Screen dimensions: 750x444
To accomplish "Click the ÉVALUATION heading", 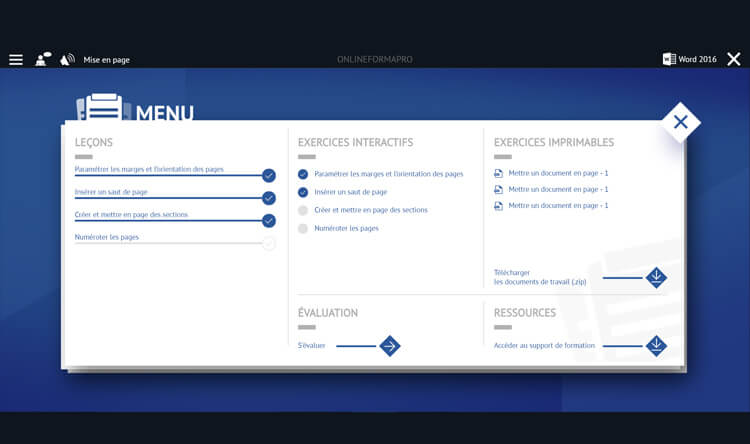I will [x=328, y=312].
